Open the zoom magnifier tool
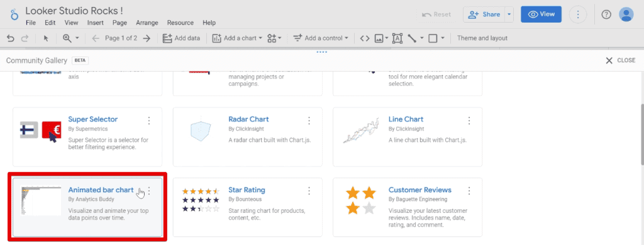The image size is (644, 245). [67, 38]
